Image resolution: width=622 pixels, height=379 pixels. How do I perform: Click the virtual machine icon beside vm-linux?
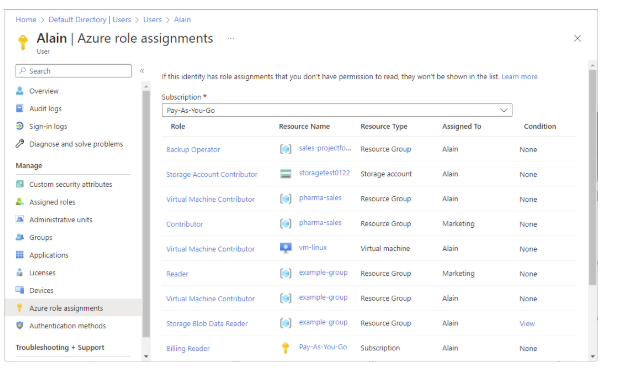[286, 248]
